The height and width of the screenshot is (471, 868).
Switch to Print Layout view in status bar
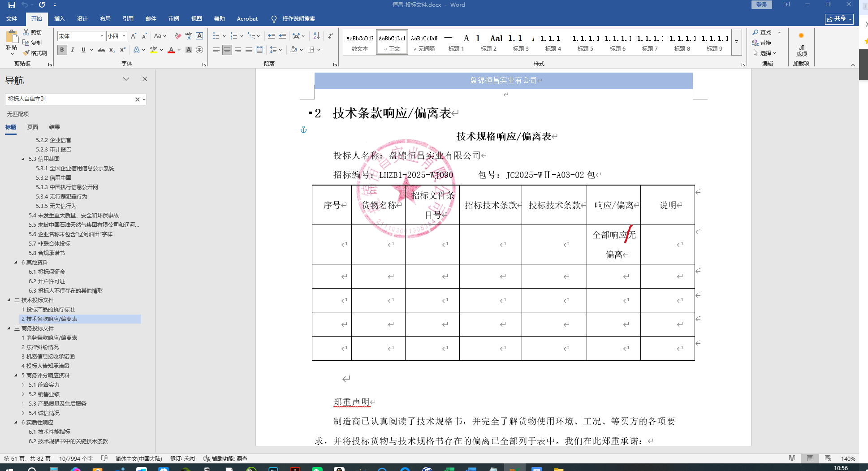[x=810, y=458]
